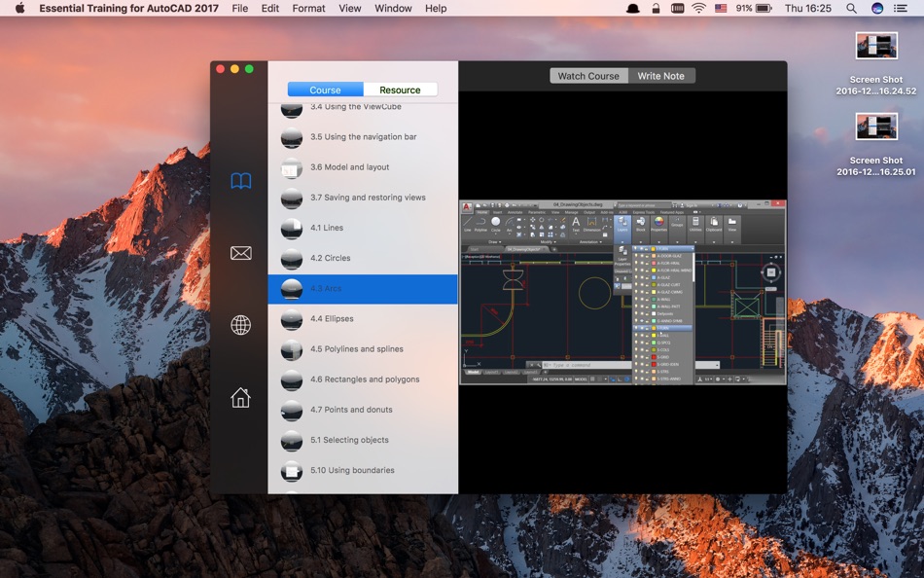The width and height of the screenshot is (924, 578).
Task: Open lesson 4.4 Ellipses
Action: click(x=363, y=319)
